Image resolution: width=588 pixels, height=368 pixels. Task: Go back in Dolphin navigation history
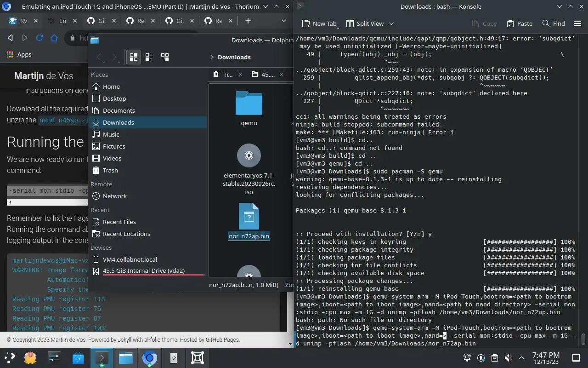(99, 57)
